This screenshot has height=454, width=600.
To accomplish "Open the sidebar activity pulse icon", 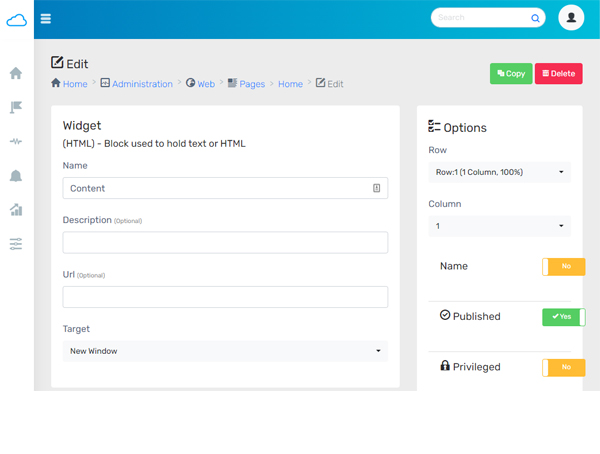I will [x=16, y=142].
